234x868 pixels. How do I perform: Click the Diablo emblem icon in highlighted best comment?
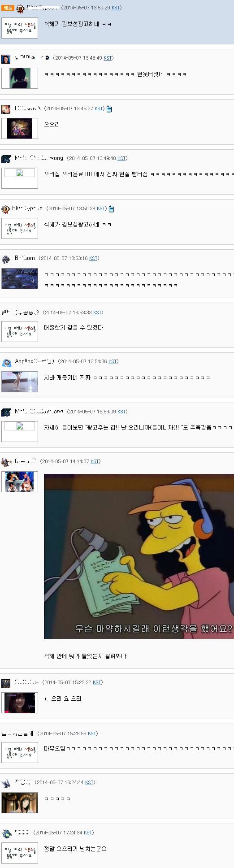(x=20, y=8)
